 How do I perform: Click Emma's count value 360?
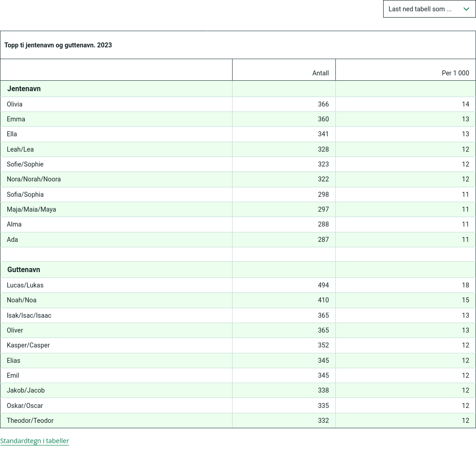coord(323,119)
